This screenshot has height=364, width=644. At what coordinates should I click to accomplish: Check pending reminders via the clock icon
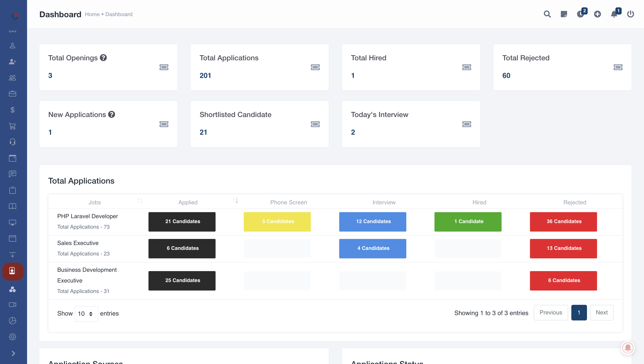click(581, 14)
